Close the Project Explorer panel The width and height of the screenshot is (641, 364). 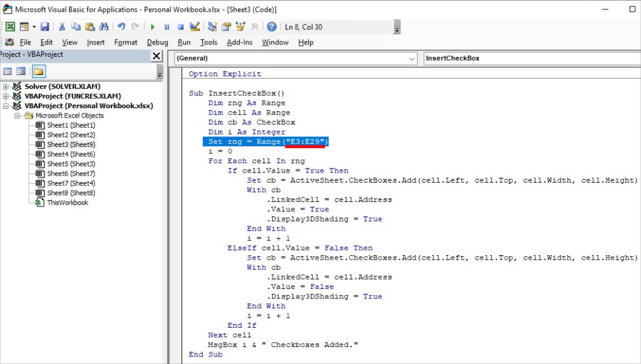pos(156,56)
